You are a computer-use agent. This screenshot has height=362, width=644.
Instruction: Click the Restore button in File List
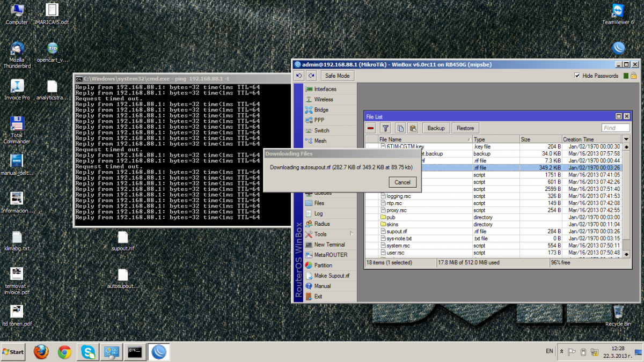coord(465,128)
